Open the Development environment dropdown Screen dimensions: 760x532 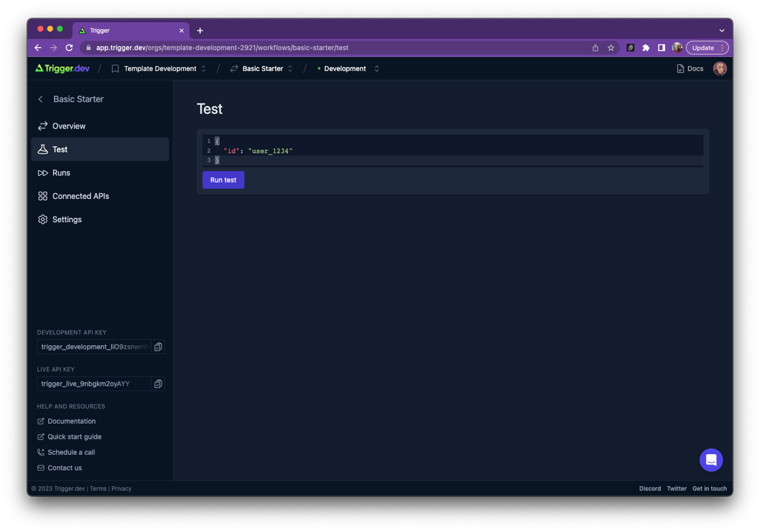[348, 68]
